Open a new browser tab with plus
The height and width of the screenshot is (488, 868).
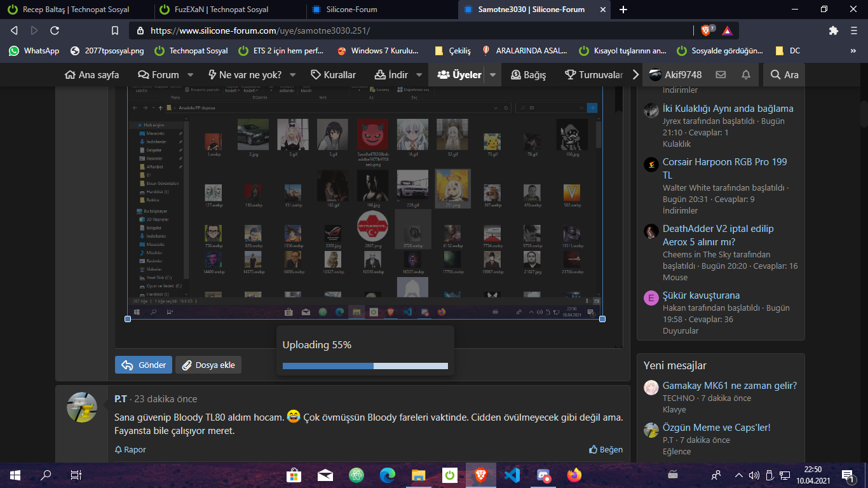(x=623, y=10)
